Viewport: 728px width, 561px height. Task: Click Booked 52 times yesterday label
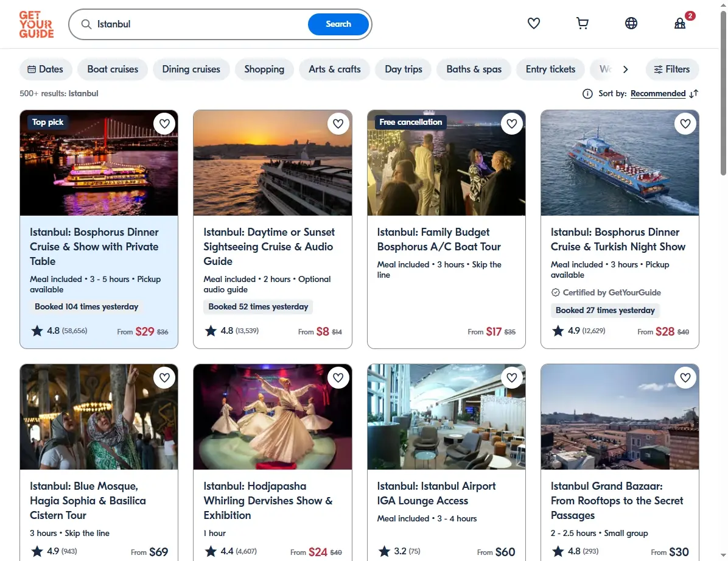click(258, 307)
